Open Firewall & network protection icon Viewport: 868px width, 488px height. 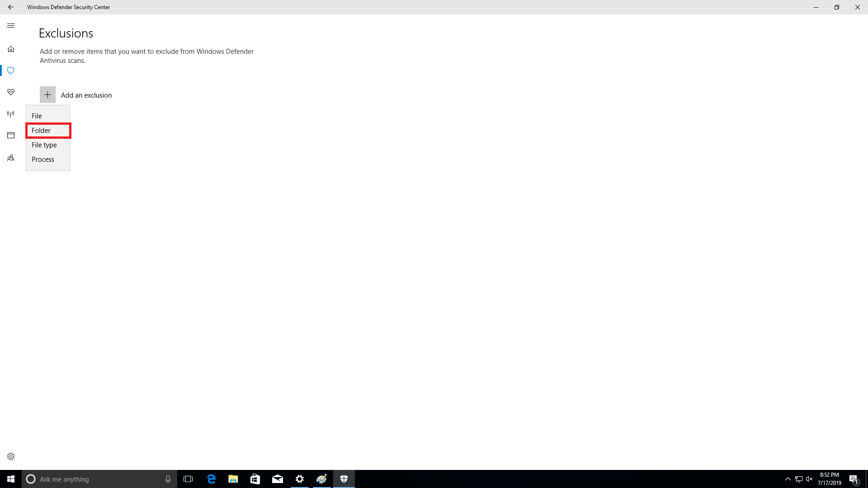[x=11, y=114]
